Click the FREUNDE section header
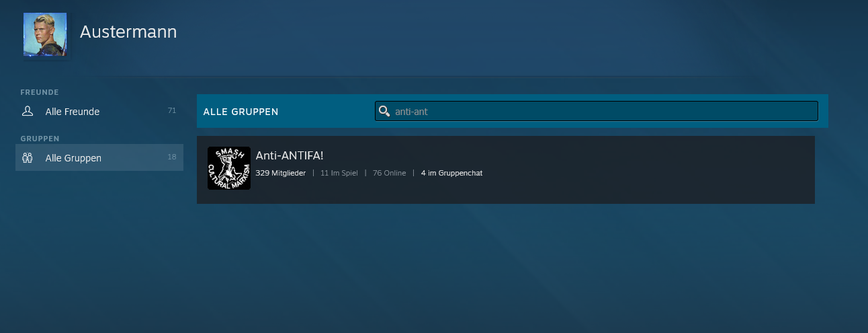Screen dimensions: 868x333 pos(40,92)
